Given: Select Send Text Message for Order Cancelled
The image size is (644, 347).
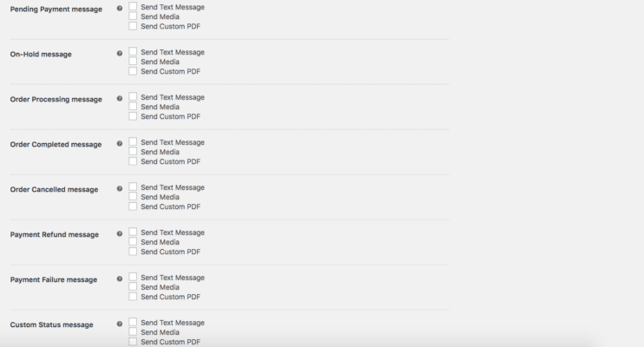Looking at the screenshot, I should [x=133, y=187].
